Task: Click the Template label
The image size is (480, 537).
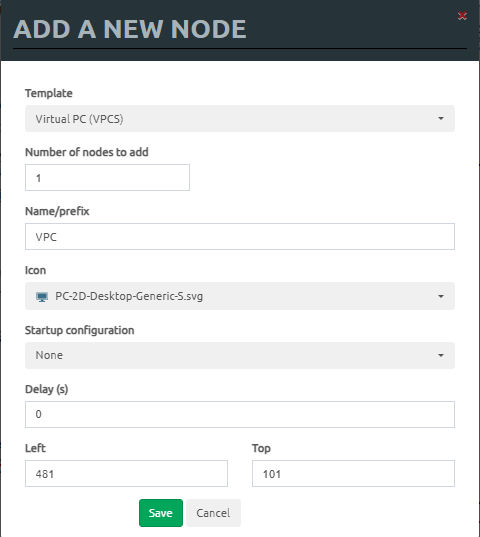Action: click(49, 93)
